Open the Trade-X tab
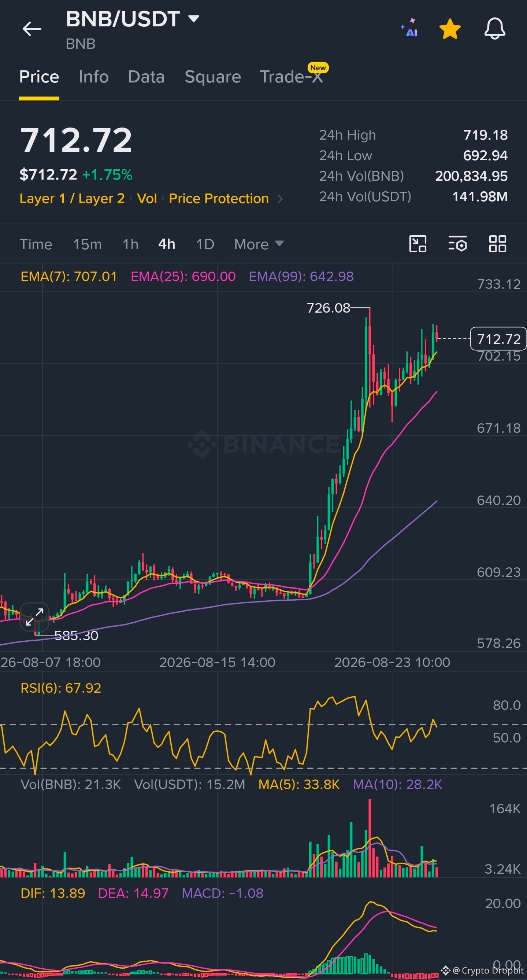The height and width of the screenshot is (980, 527). coord(292,77)
